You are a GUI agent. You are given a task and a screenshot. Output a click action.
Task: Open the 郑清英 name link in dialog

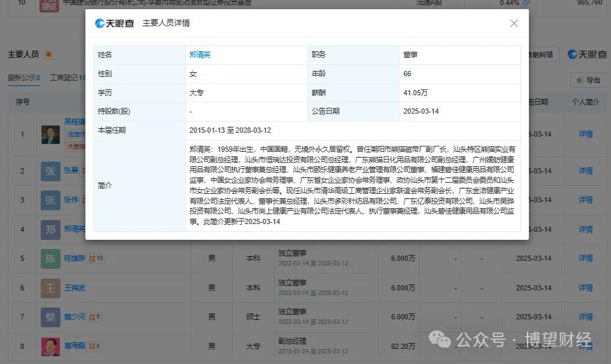point(200,55)
